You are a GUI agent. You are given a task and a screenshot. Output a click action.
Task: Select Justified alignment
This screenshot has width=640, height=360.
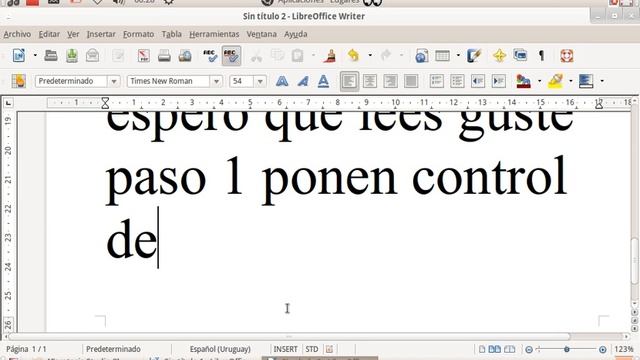pyautogui.click(x=411, y=81)
